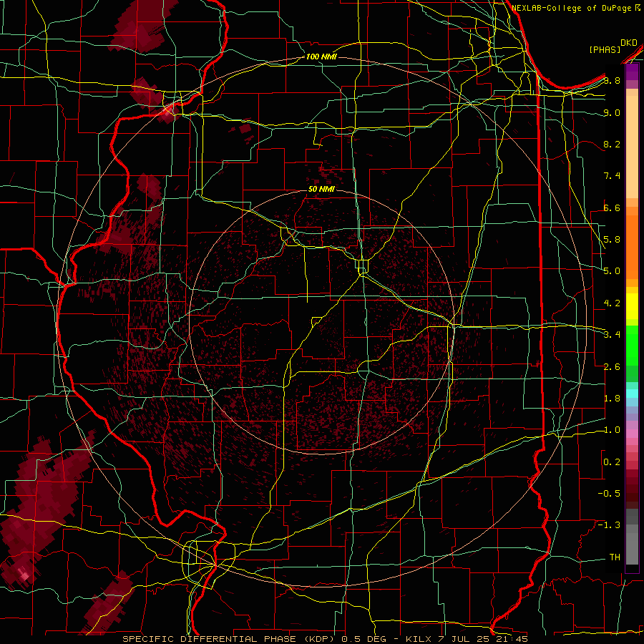Select the 5.0 scale value
The image size is (644, 644).
(x=612, y=271)
